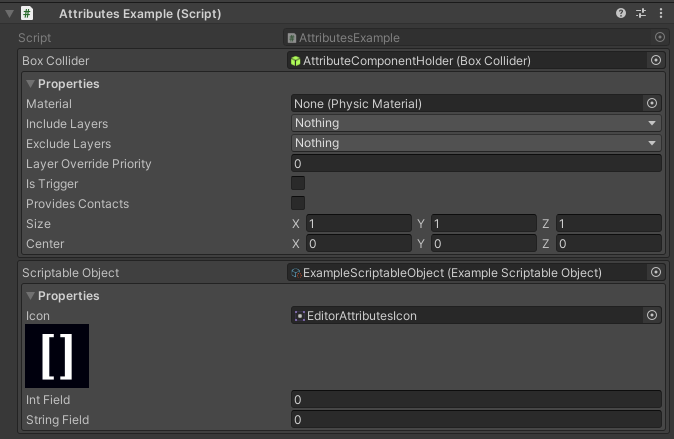674x439 pixels.
Task: Click the Center X input field
Action: pos(359,244)
